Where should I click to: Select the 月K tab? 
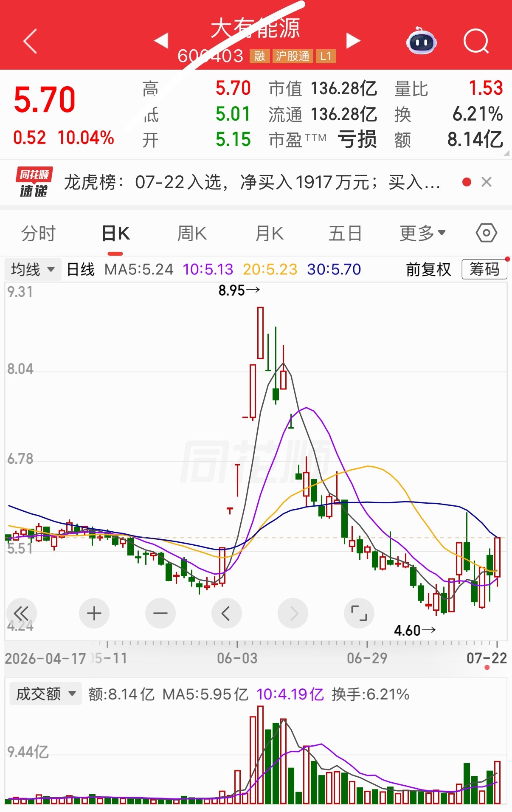point(269,234)
